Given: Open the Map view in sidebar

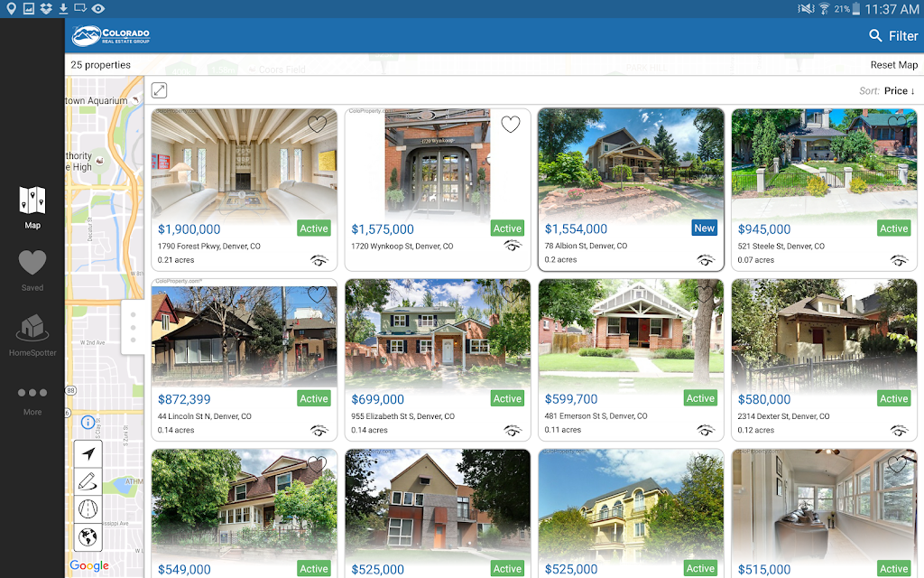Looking at the screenshot, I should click(x=32, y=208).
